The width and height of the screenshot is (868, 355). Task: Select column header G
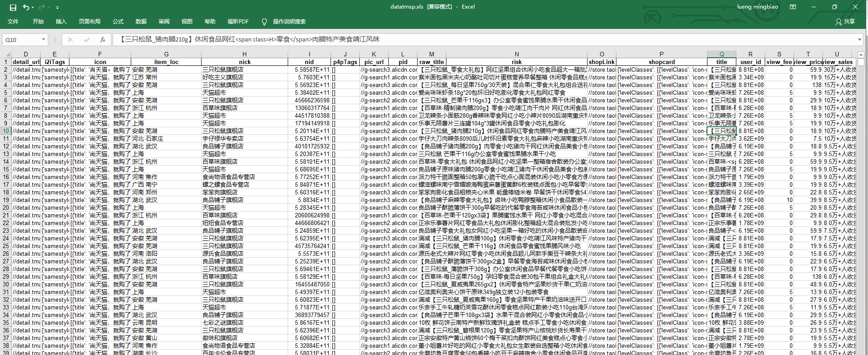tap(166, 54)
